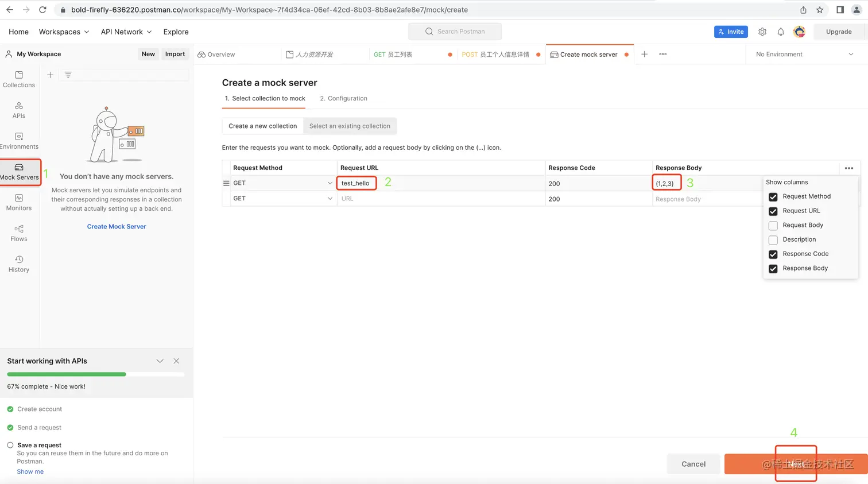The image size is (868, 484).
Task: Open Postman settings gear icon
Action: point(762,32)
